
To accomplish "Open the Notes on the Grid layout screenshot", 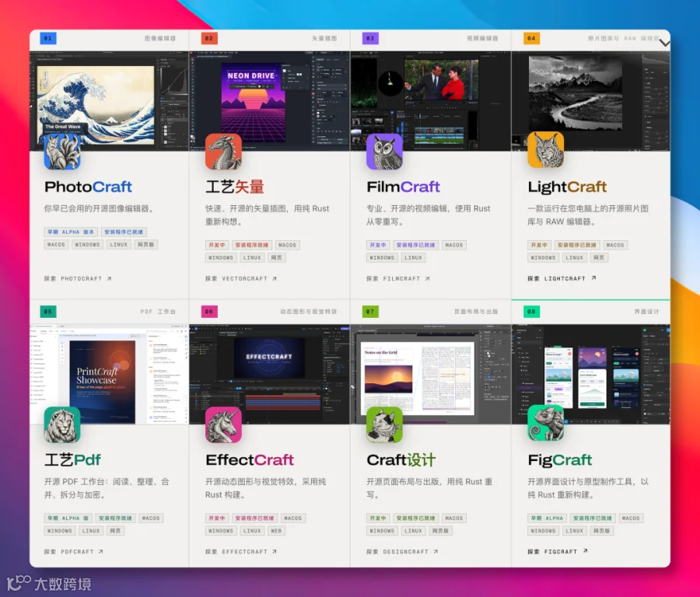I will click(431, 375).
